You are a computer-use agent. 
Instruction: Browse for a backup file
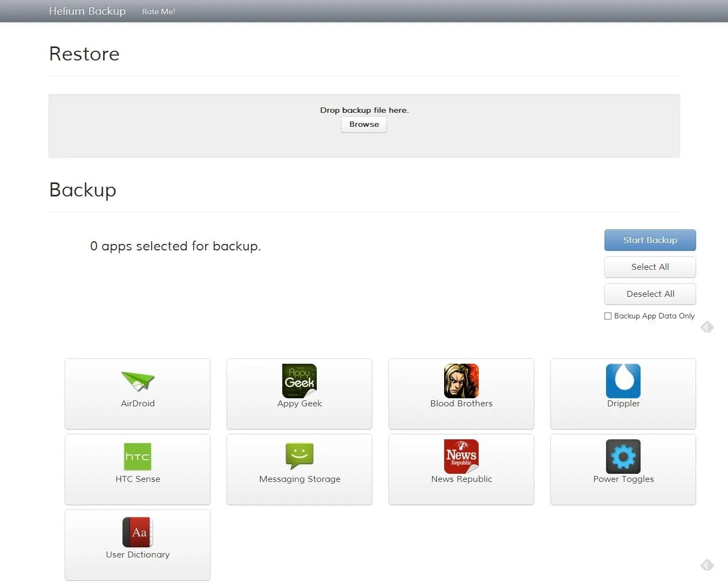(364, 125)
